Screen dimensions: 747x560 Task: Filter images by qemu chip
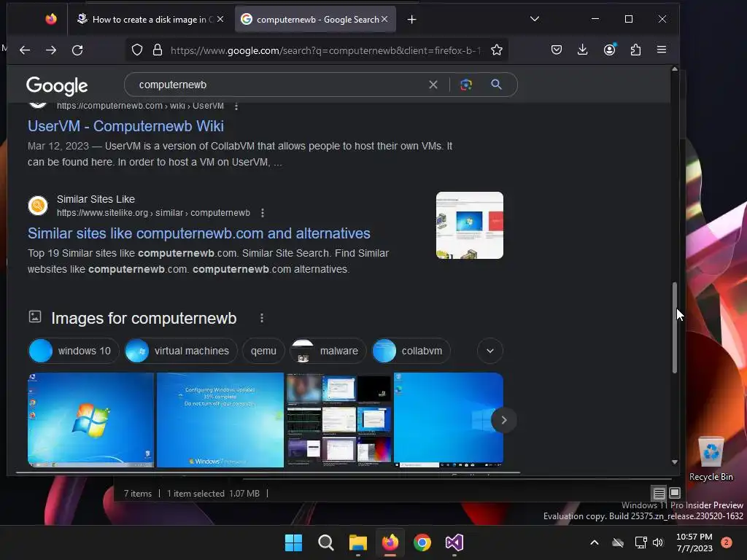point(263,351)
